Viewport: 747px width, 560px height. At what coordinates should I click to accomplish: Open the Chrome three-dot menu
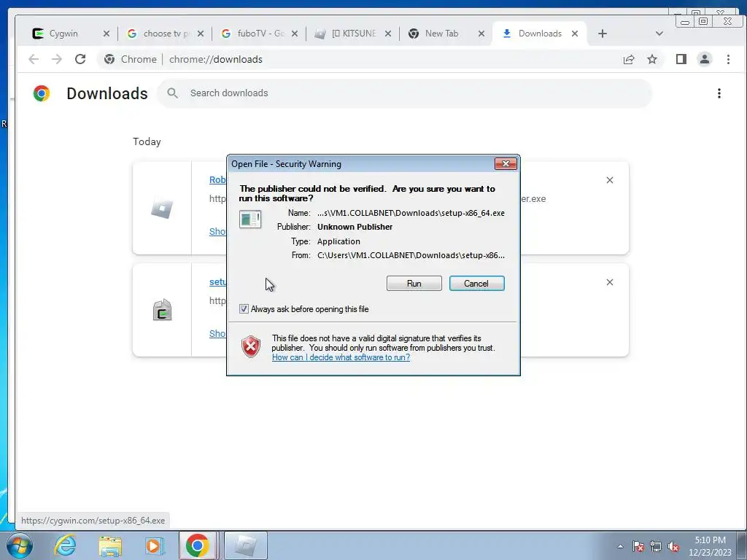(728, 59)
